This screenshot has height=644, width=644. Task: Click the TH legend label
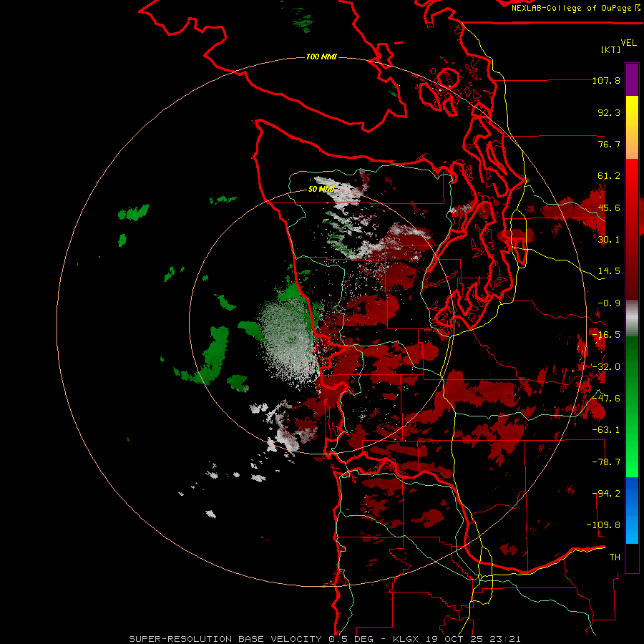tap(615, 557)
